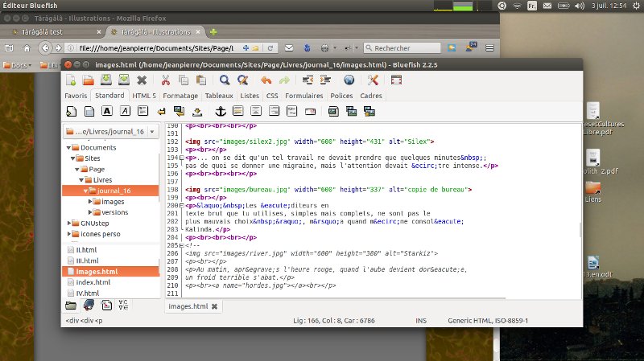644x361 pixels.
Task: Insert image with the picture icon
Action: point(333,111)
